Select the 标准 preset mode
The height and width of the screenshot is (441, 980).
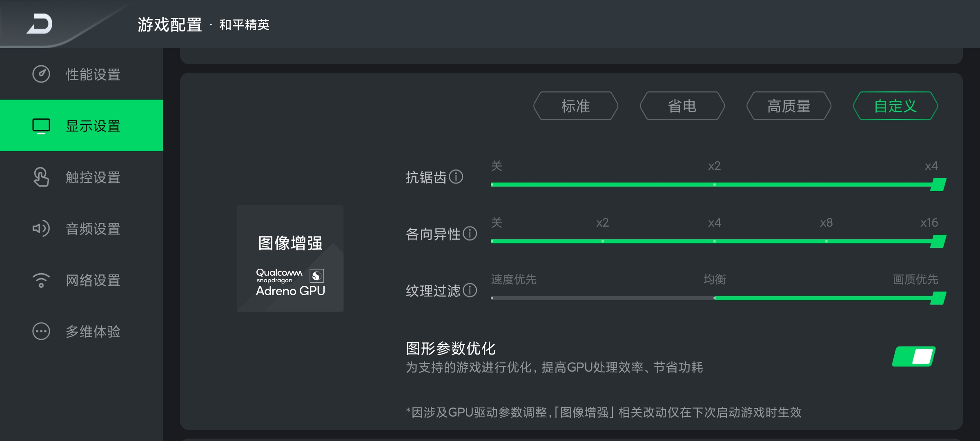[576, 106]
